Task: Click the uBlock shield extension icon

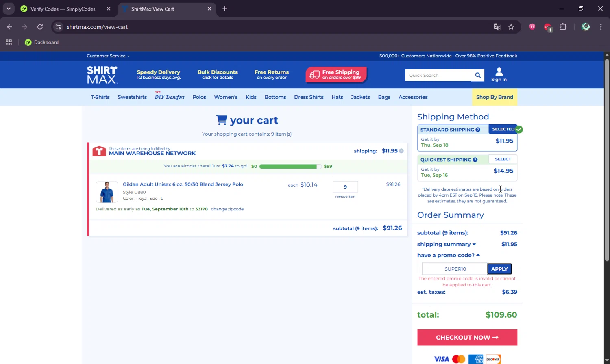Action: 532,27
